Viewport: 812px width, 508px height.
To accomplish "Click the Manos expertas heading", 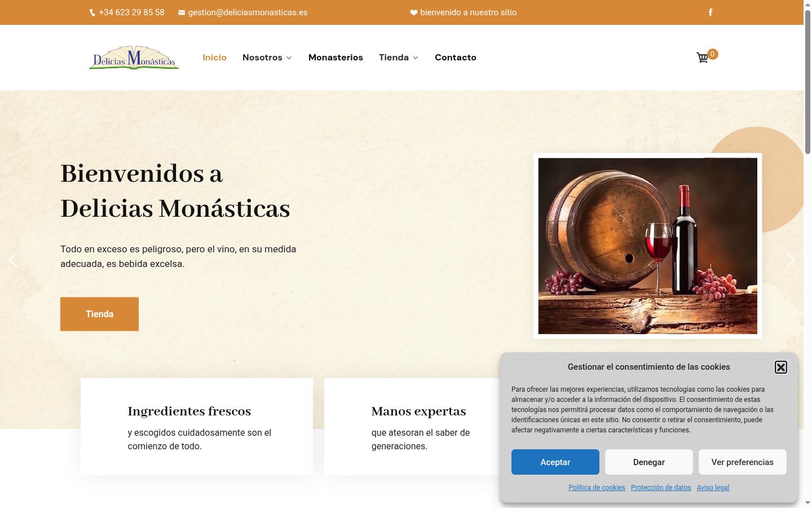I will (419, 411).
